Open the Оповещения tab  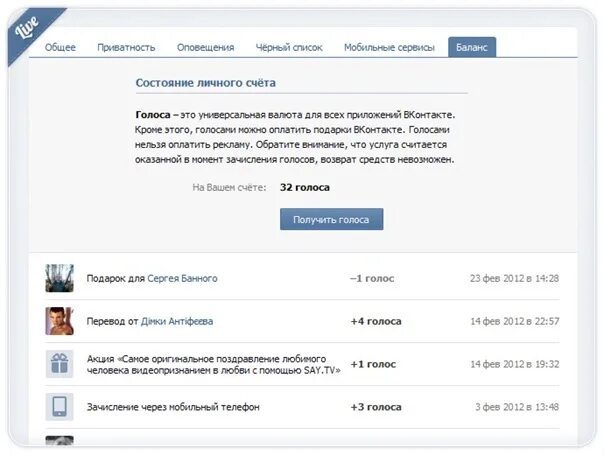[x=205, y=47]
